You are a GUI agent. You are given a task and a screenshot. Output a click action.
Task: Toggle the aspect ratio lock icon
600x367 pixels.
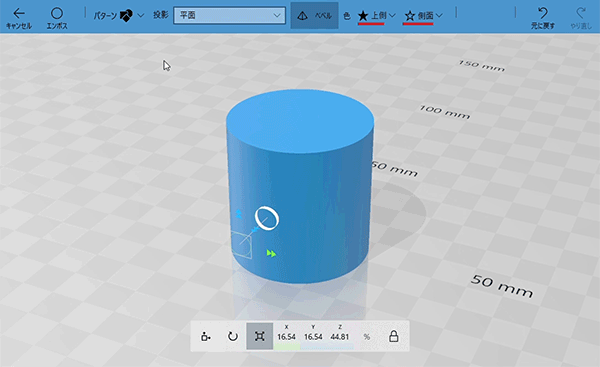pyautogui.click(x=394, y=336)
